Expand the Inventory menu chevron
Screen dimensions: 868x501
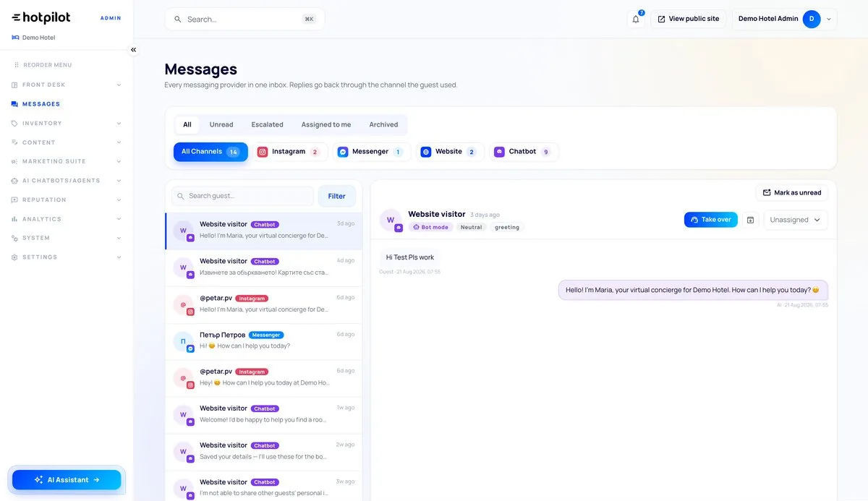point(119,124)
